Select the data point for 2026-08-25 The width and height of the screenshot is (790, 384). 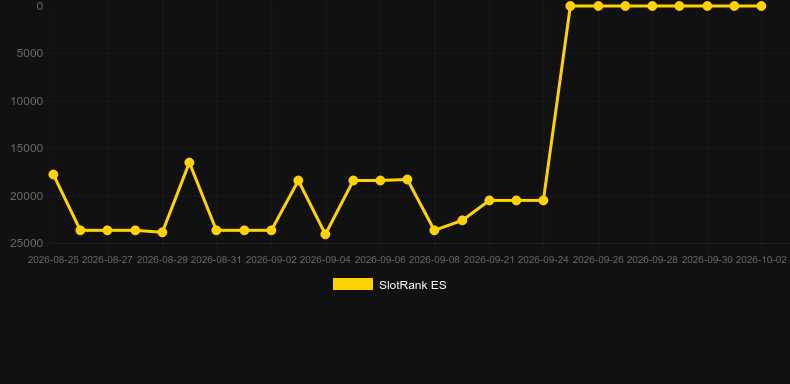coord(53,174)
